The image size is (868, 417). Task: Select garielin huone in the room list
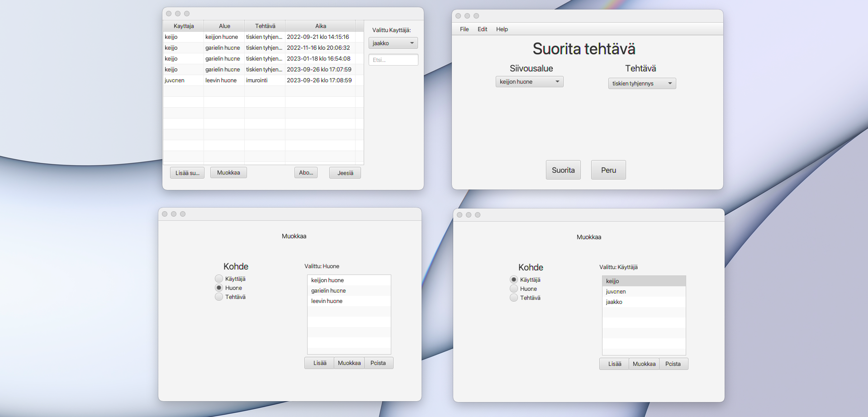(349, 291)
